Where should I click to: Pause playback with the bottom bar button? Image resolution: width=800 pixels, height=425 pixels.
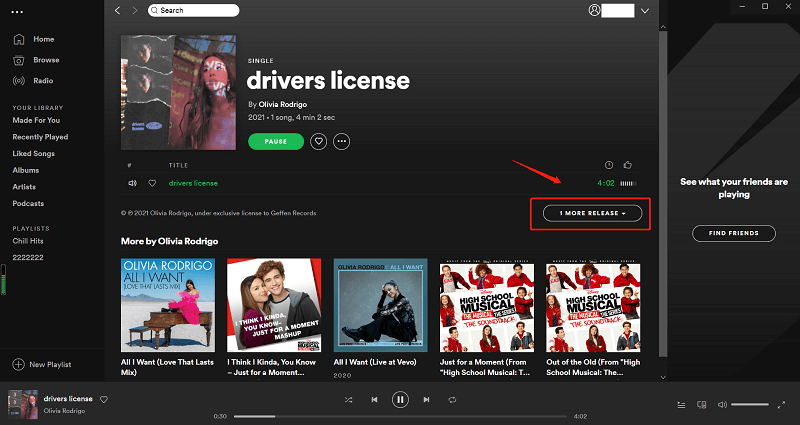401,399
